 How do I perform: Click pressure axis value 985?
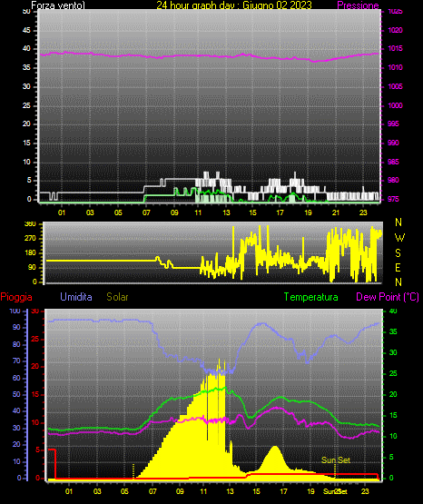393,162
